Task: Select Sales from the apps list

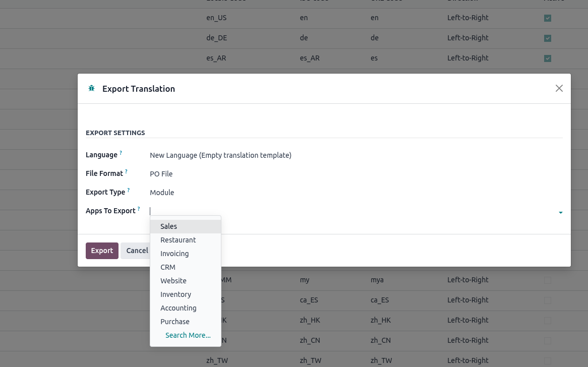Action: [x=169, y=226]
